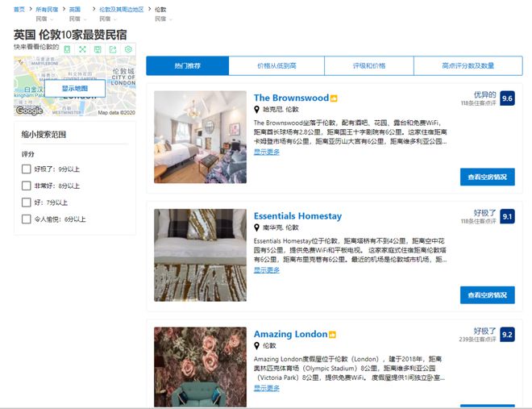Open Essentials Homestay pillow photo
532x409 pixels.
pyautogui.click(x=200, y=255)
